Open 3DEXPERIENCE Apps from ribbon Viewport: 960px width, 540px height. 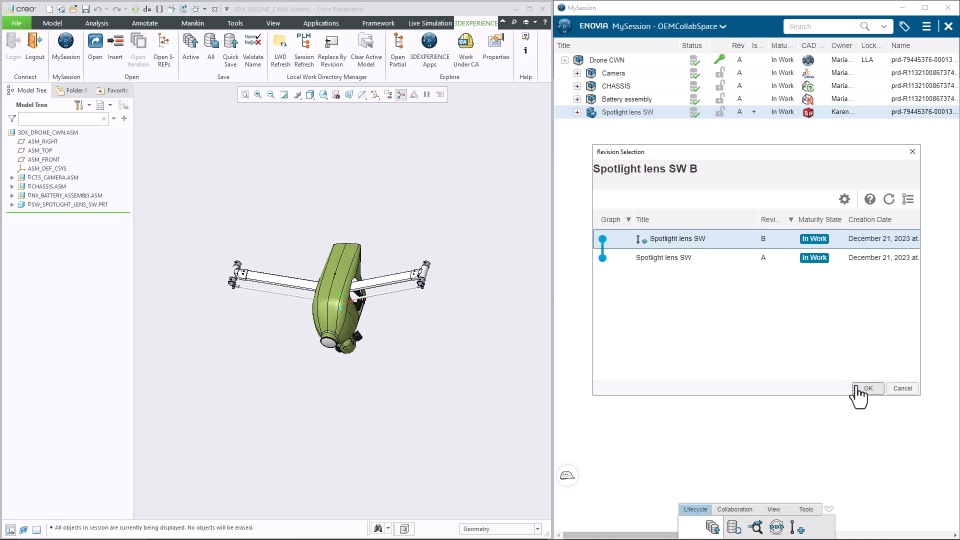pyautogui.click(x=429, y=50)
